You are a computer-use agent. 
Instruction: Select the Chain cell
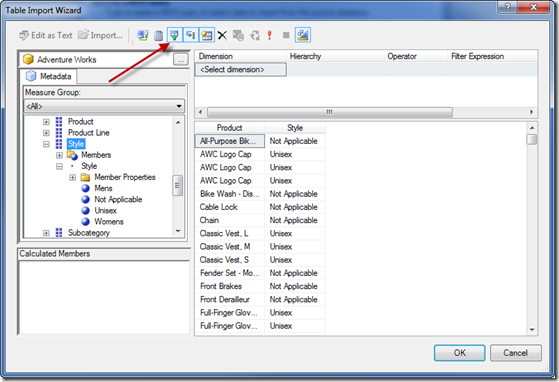pyautogui.click(x=230, y=220)
